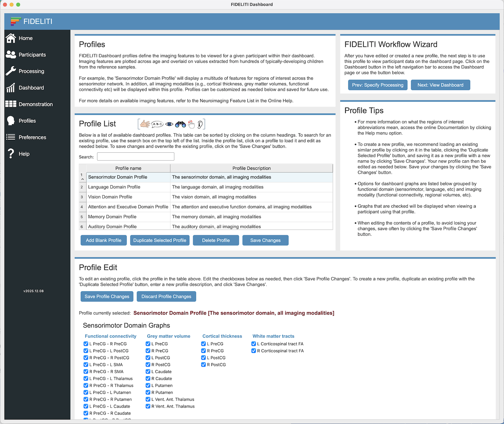This screenshot has width=504, height=424.
Task: Open Processing via the wrench icon
Action: 11,71
